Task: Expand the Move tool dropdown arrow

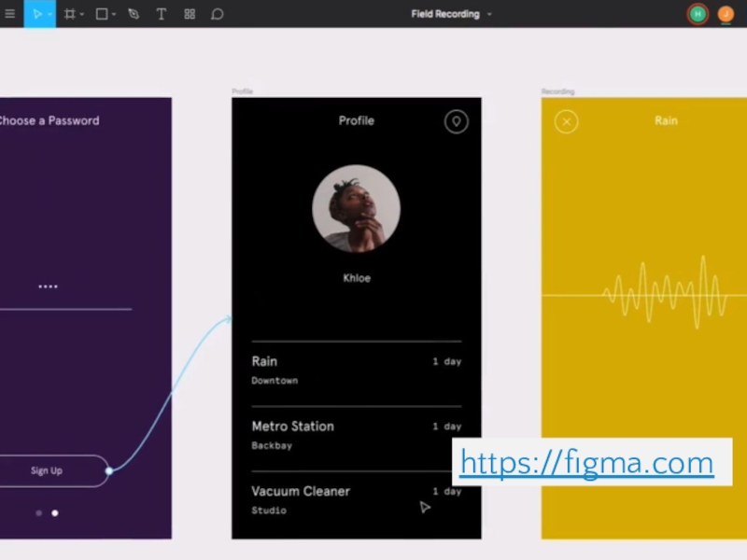Action: tap(49, 15)
